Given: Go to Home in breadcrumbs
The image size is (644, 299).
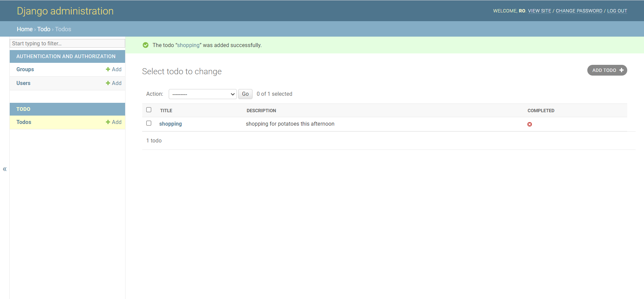Looking at the screenshot, I should [x=25, y=29].
